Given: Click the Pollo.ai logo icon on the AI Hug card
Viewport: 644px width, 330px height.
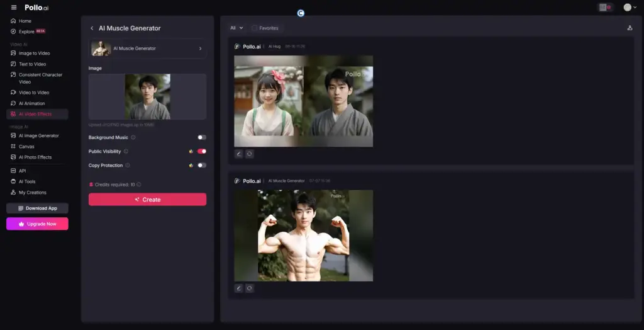Looking at the screenshot, I should pos(237,47).
